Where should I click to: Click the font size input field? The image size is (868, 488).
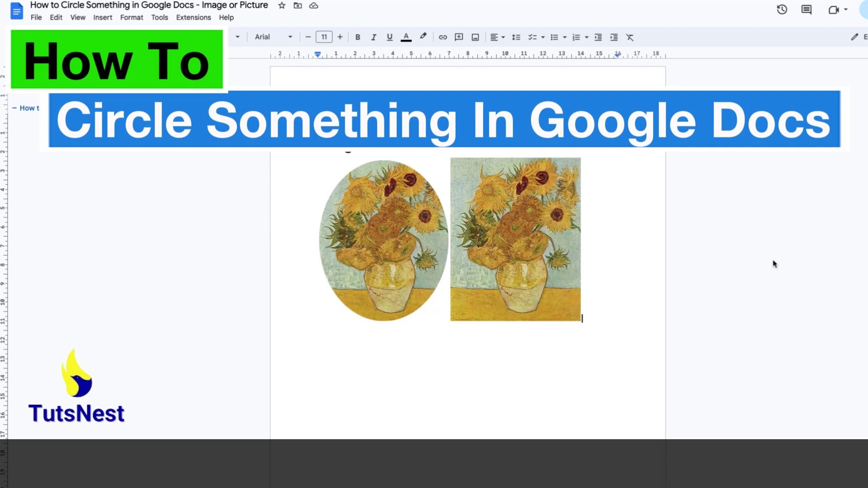pyautogui.click(x=324, y=37)
